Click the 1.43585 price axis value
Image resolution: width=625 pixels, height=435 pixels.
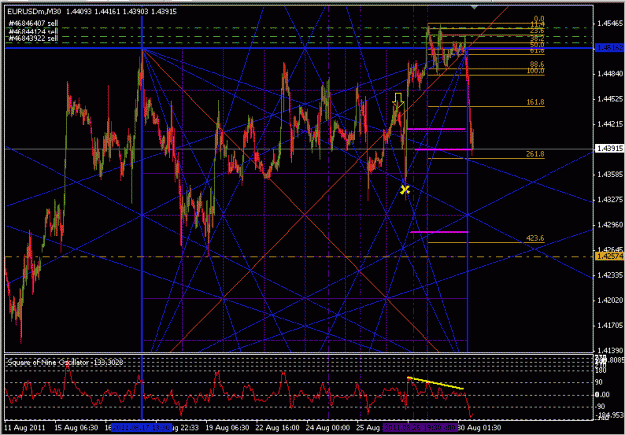coord(608,174)
